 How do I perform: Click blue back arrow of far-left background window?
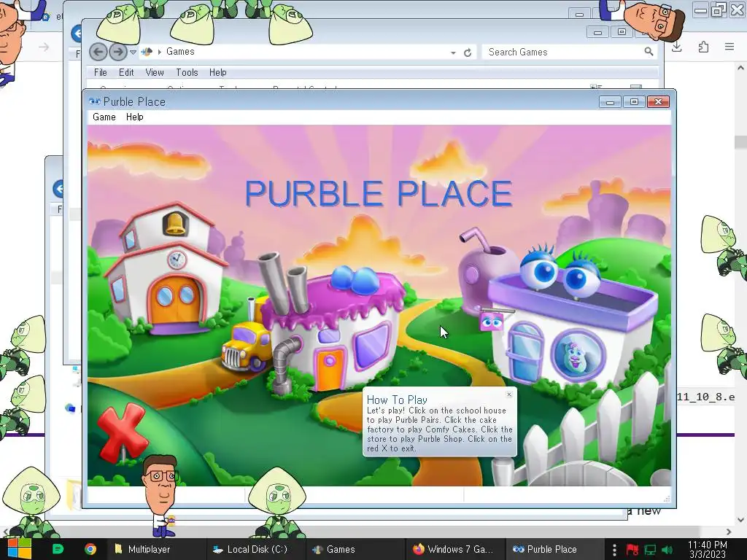[58, 189]
